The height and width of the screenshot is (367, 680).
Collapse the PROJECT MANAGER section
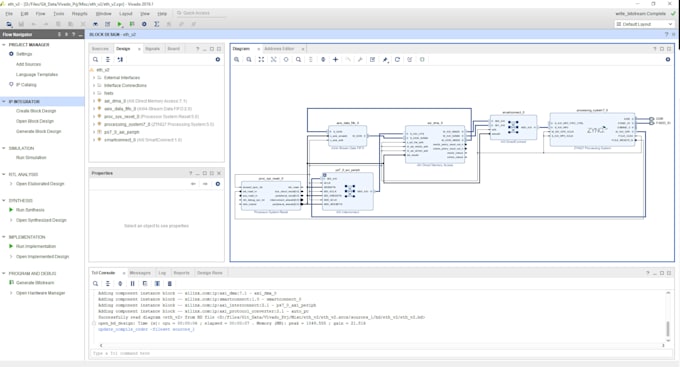click(x=4, y=45)
